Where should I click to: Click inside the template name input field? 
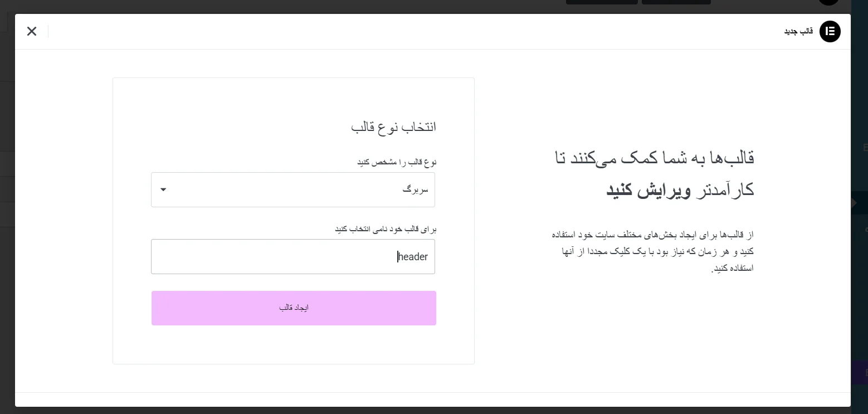click(x=293, y=256)
